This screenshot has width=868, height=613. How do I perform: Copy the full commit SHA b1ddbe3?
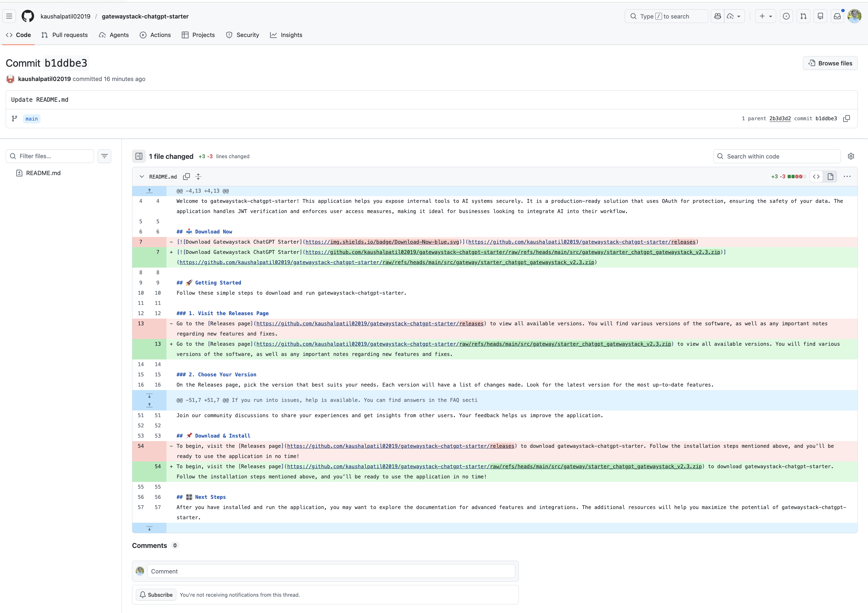tap(847, 118)
